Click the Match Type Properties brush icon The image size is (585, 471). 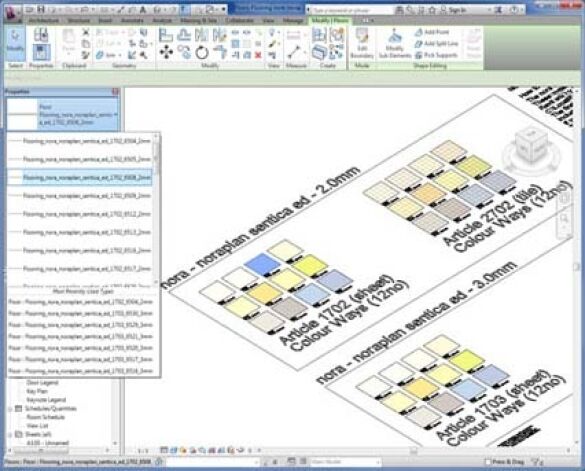(x=86, y=55)
